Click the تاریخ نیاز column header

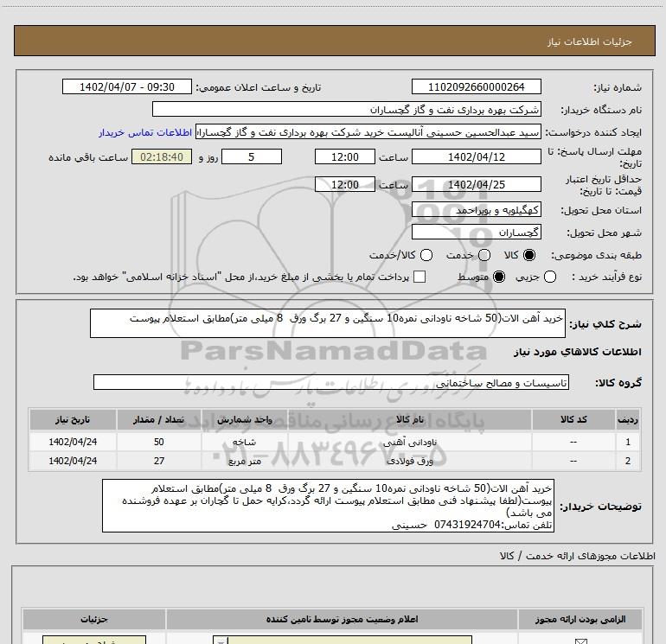coord(73,419)
